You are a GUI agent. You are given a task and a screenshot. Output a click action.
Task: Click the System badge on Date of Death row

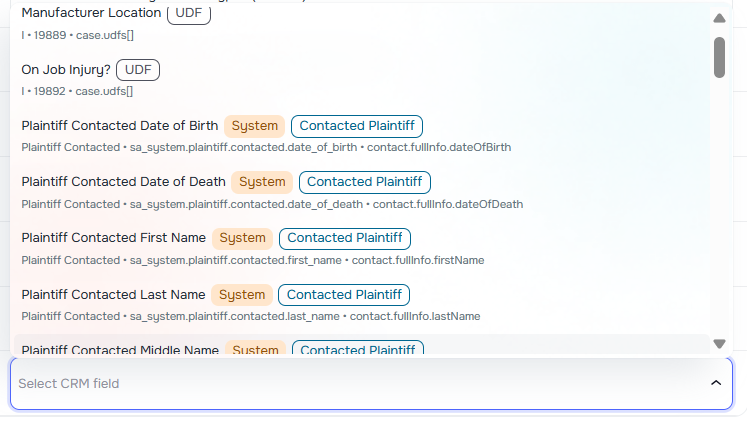(x=262, y=182)
